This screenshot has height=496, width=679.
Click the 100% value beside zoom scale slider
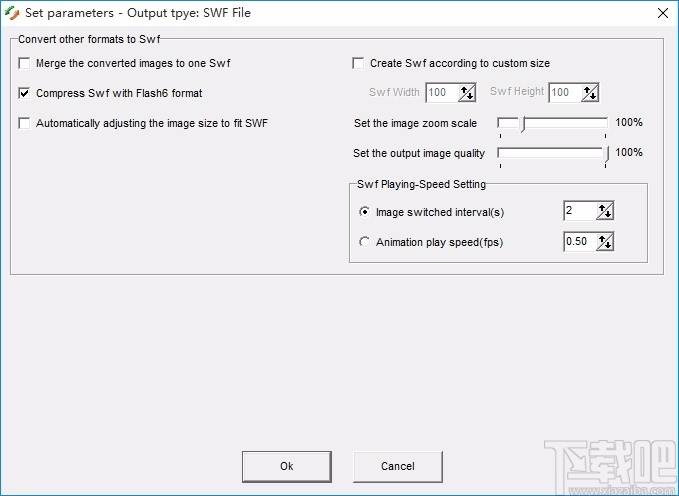pyautogui.click(x=629, y=123)
